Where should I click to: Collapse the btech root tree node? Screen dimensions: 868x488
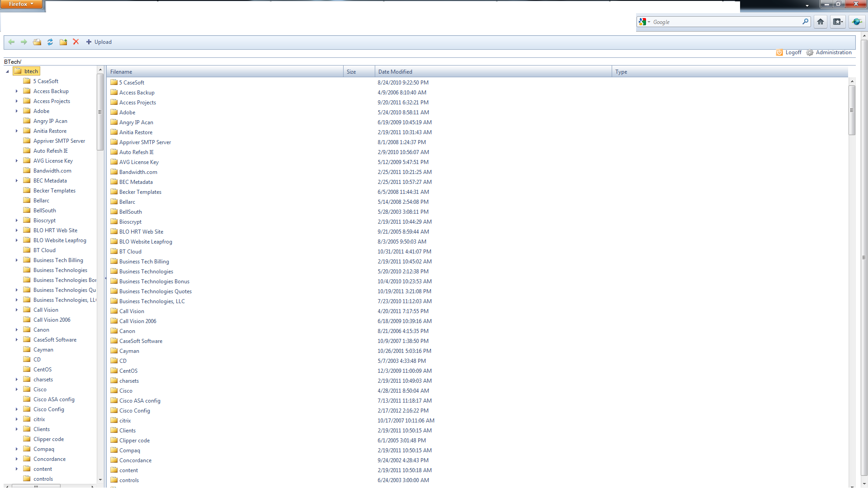point(7,71)
